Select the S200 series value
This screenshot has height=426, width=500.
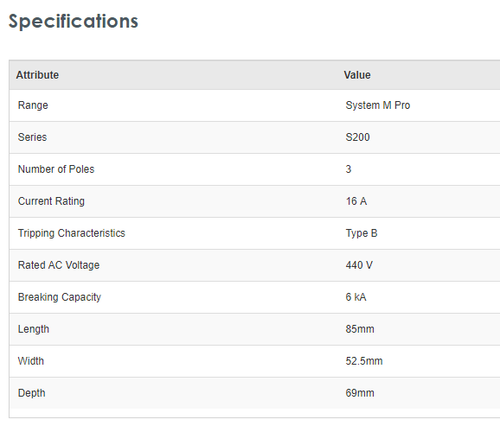358,137
